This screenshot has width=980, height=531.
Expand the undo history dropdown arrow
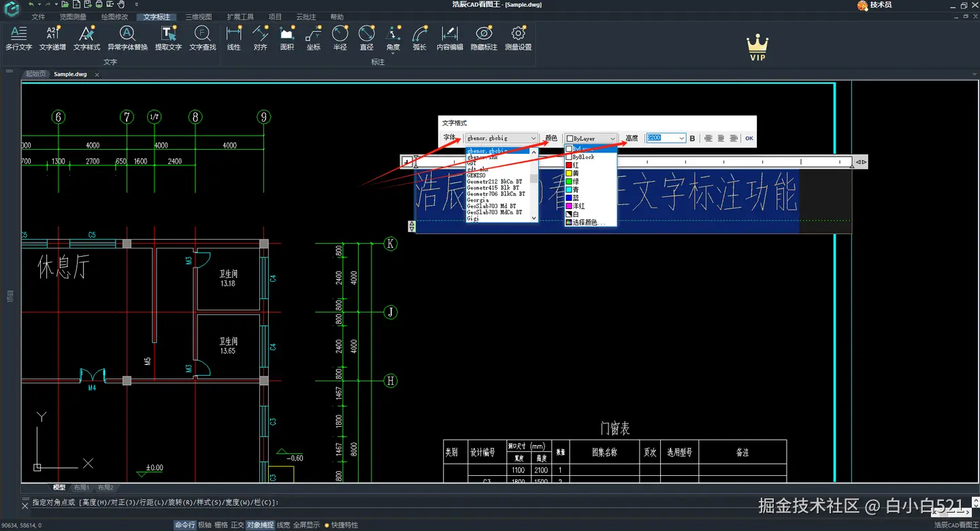click(x=39, y=4)
